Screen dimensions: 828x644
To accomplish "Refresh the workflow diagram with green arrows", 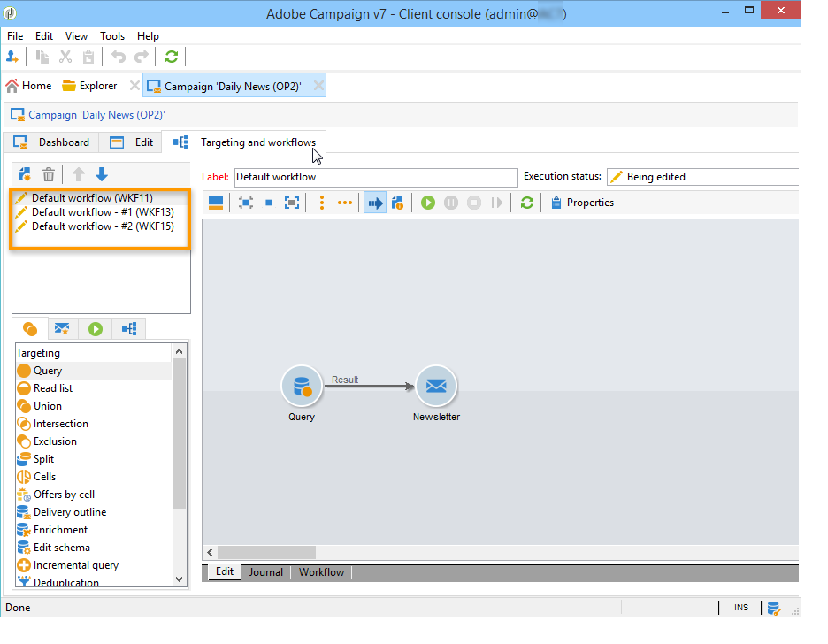I will (x=526, y=203).
